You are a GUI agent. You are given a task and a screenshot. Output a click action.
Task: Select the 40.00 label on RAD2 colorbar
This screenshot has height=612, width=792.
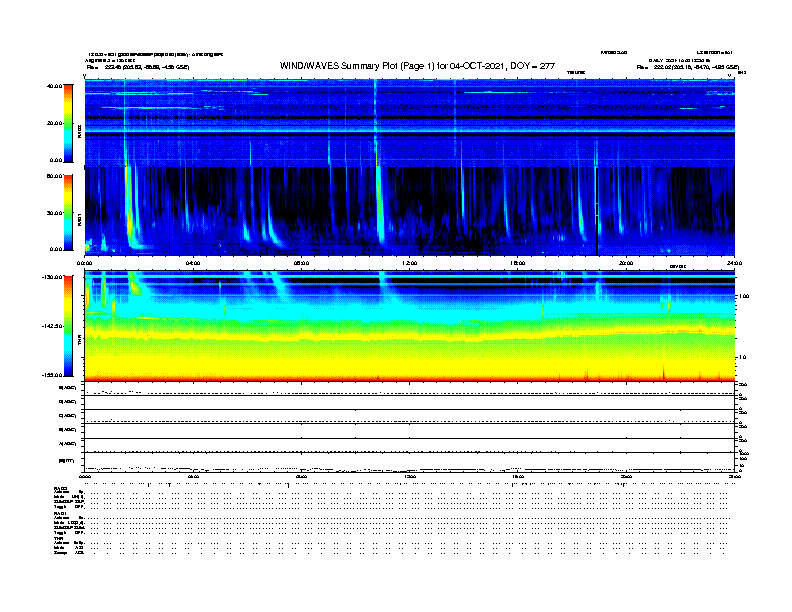pos(55,86)
